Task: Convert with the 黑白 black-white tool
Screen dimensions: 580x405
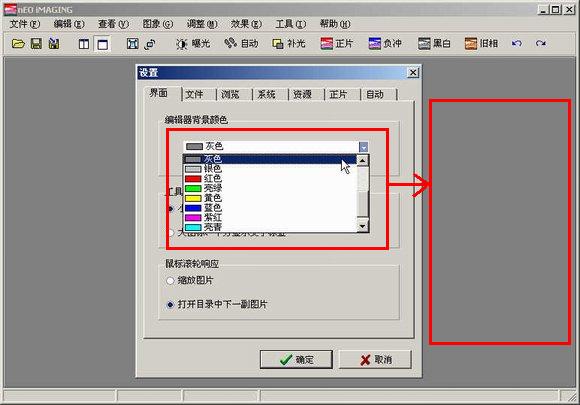Action: (x=434, y=44)
